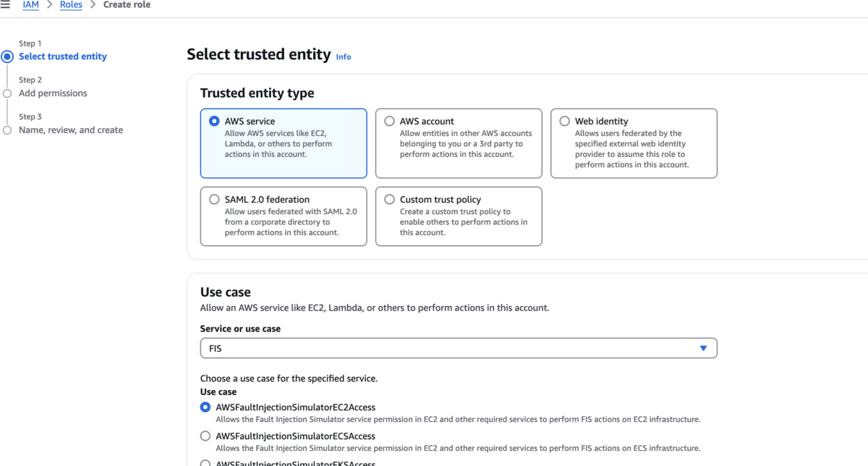Open Name, review, and create step label
Viewport: 868px width, 466px height.
71,130
